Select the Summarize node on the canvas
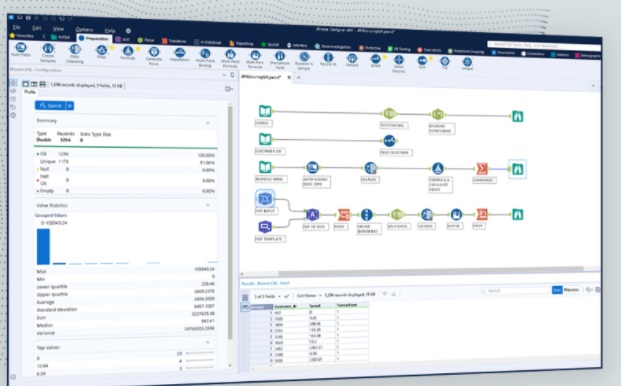 [x=482, y=168]
